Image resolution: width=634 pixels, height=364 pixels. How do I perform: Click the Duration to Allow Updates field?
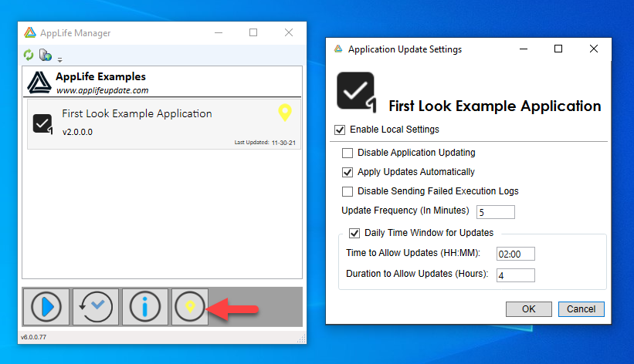click(516, 275)
